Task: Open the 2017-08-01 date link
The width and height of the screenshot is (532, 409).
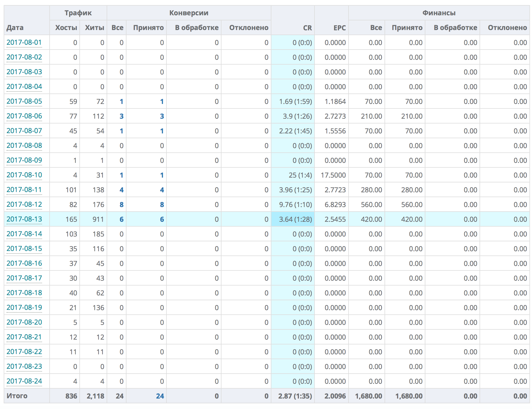Action: tap(24, 42)
